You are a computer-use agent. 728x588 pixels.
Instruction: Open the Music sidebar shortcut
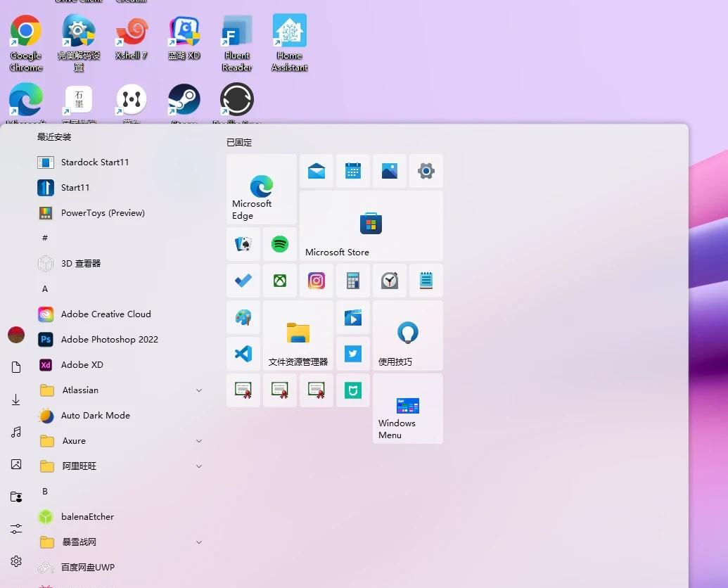coord(16,432)
